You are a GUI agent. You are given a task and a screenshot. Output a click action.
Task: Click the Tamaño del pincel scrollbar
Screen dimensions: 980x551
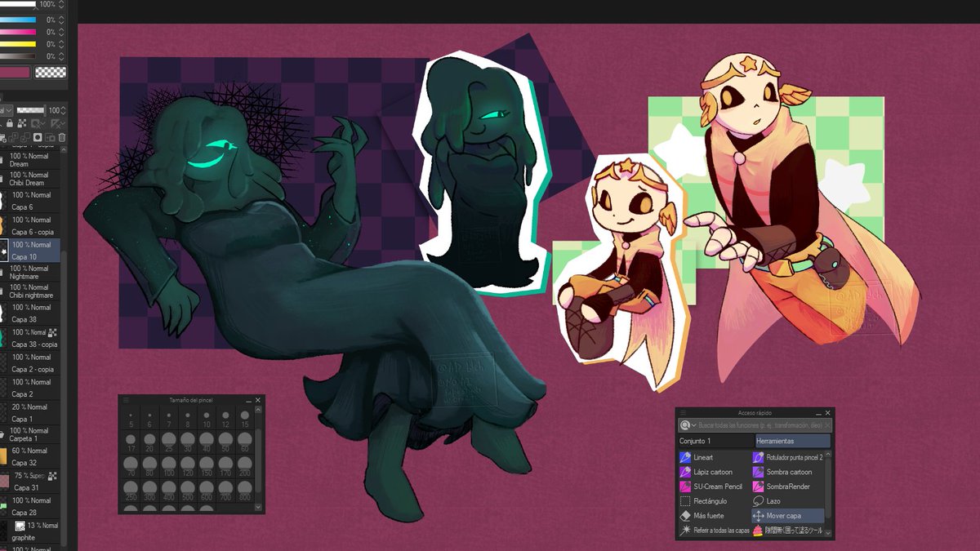click(x=259, y=460)
